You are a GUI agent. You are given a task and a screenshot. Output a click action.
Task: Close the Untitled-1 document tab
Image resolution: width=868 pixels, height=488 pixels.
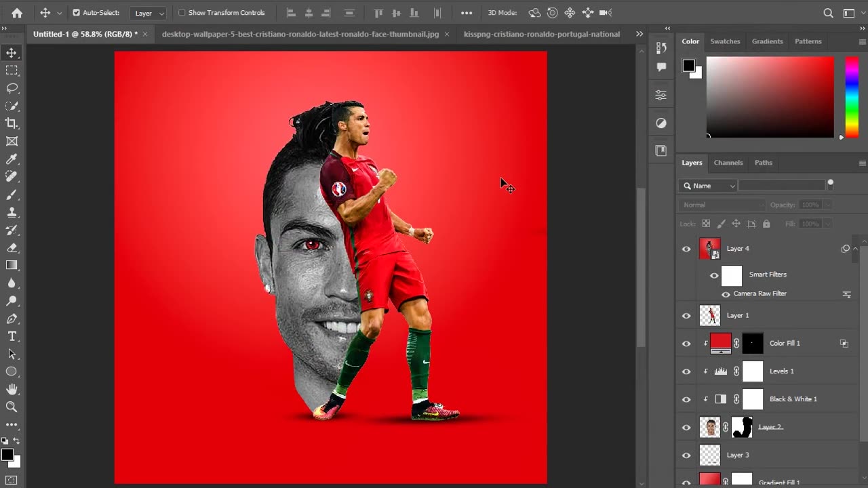point(144,34)
